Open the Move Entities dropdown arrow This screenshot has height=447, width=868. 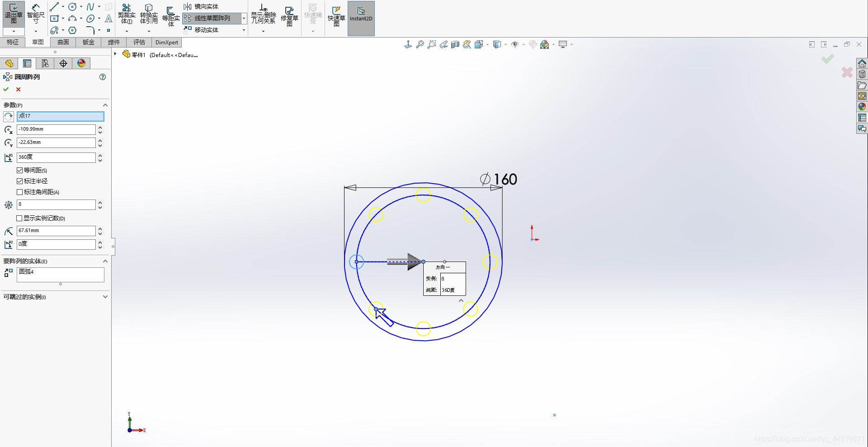[244, 30]
